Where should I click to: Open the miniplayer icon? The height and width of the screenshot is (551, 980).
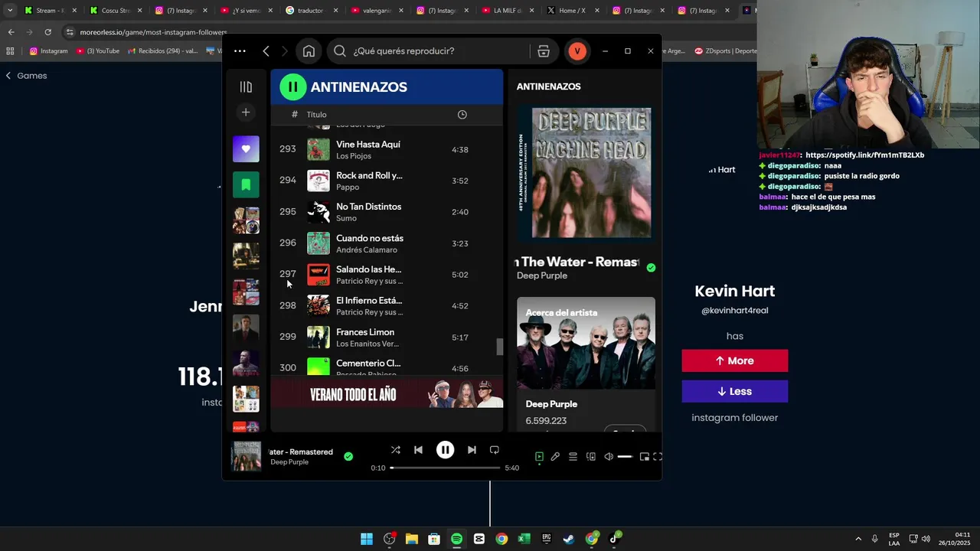click(645, 457)
